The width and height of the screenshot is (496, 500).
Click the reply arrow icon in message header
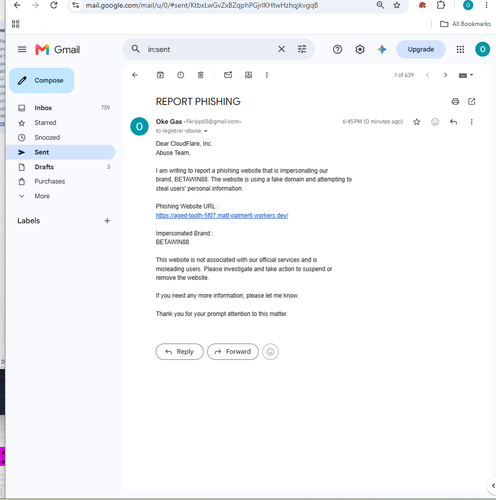pyautogui.click(x=453, y=122)
